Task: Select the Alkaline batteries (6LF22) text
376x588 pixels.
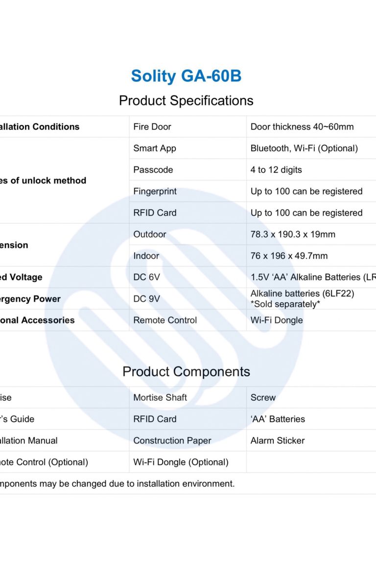Action: pos(302,293)
